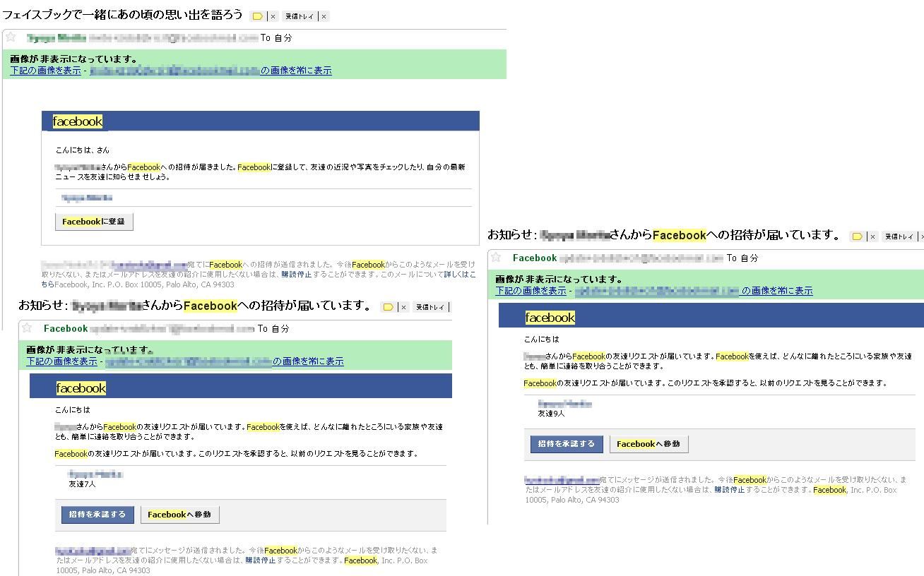This screenshot has height=576, width=924.
Task: Click the 友達9人 text
Action: tap(552, 414)
